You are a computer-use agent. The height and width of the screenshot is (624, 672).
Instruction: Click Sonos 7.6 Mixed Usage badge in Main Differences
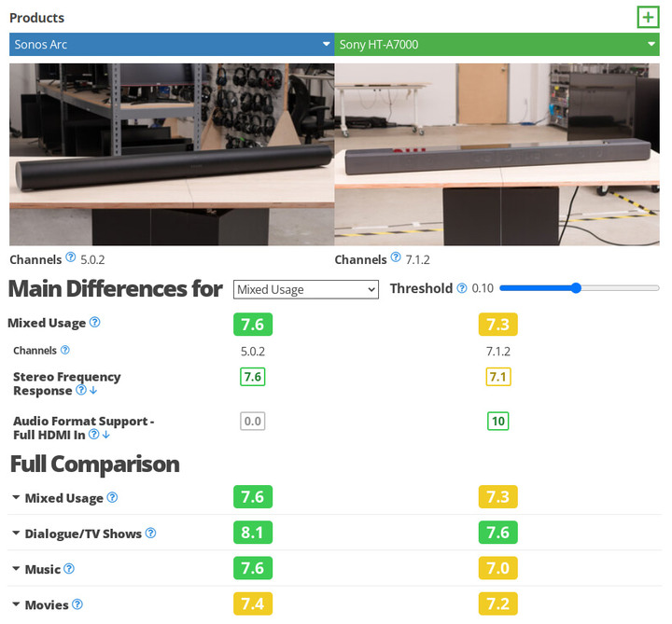(x=253, y=325)
